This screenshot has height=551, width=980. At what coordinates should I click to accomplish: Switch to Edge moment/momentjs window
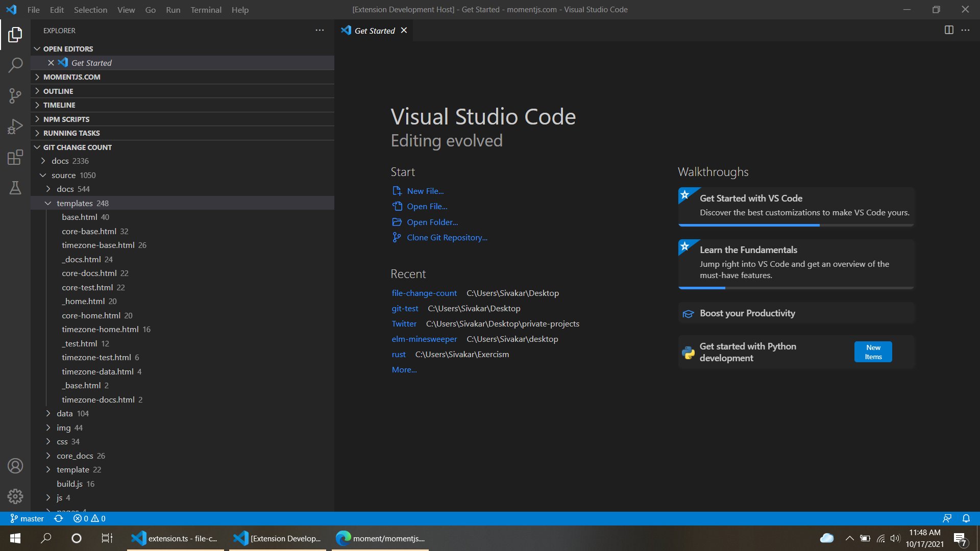(x=380, y=538)
